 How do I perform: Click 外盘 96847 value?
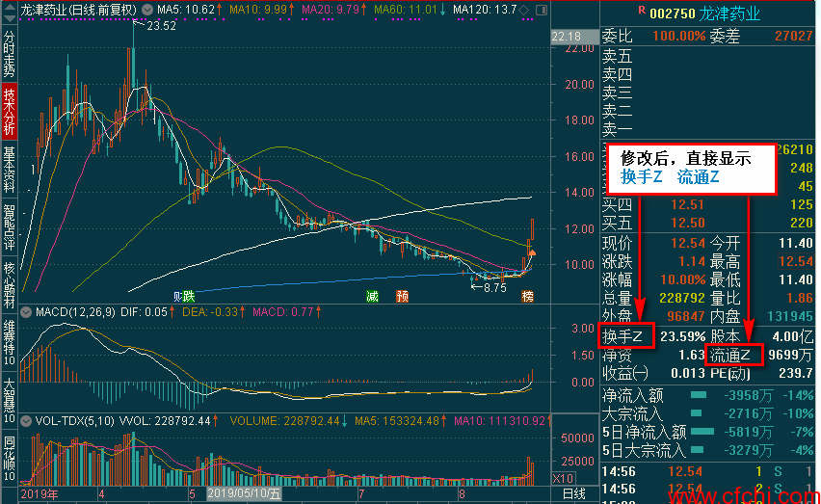pos(686,316)
